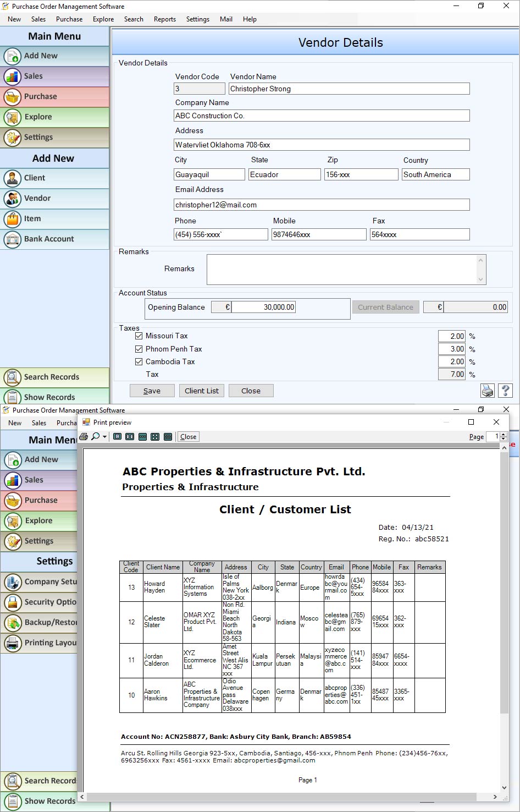Screen dimensions: 520x812
Task: Open the Print icon in the preview toolbar
Action: 83,436
